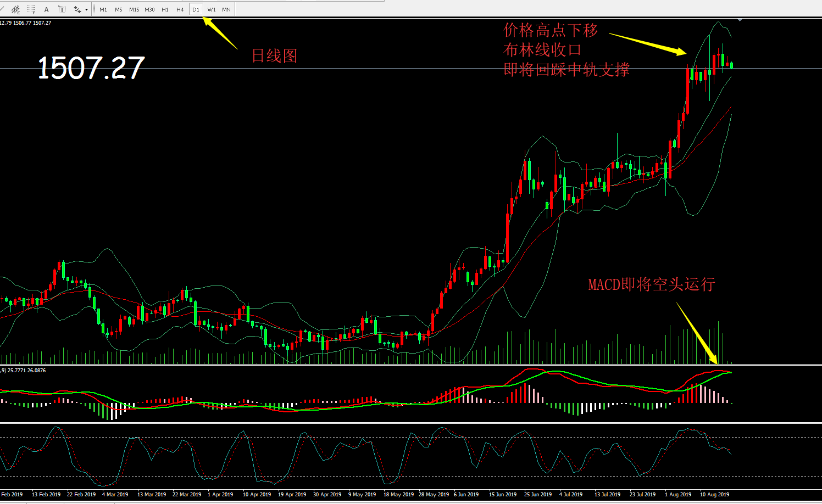Switch chart to M5 timeframe
This screenshot has width=822, height=504.
click(119, 9)
